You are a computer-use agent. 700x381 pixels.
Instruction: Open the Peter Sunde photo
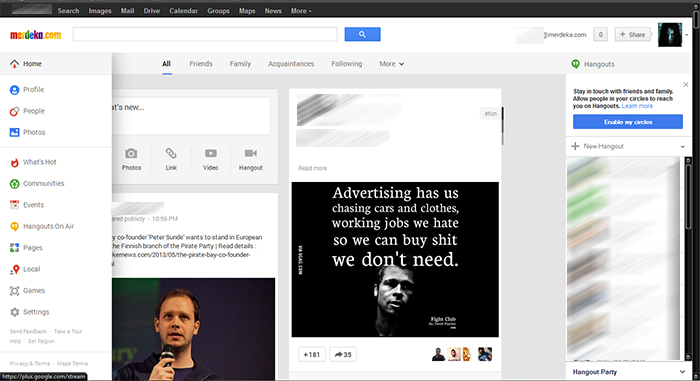pyautogui.click(x=193, y=329)
